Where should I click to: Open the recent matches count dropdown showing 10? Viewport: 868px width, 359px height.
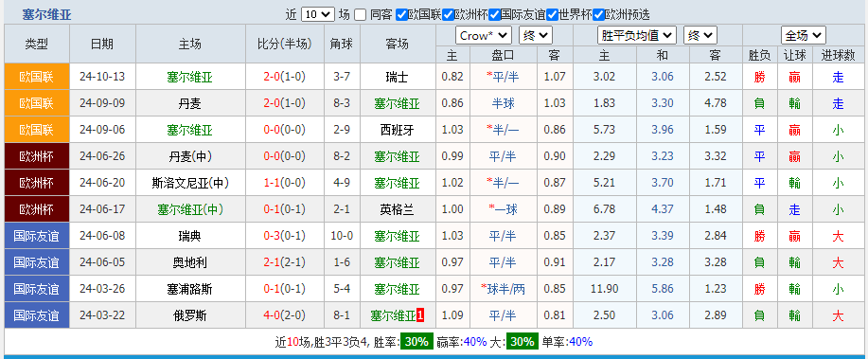pos(318,14)
